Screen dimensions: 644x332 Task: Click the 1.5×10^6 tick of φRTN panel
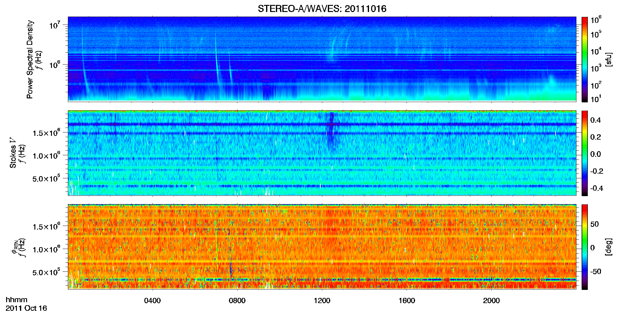(x=46, y=227)
